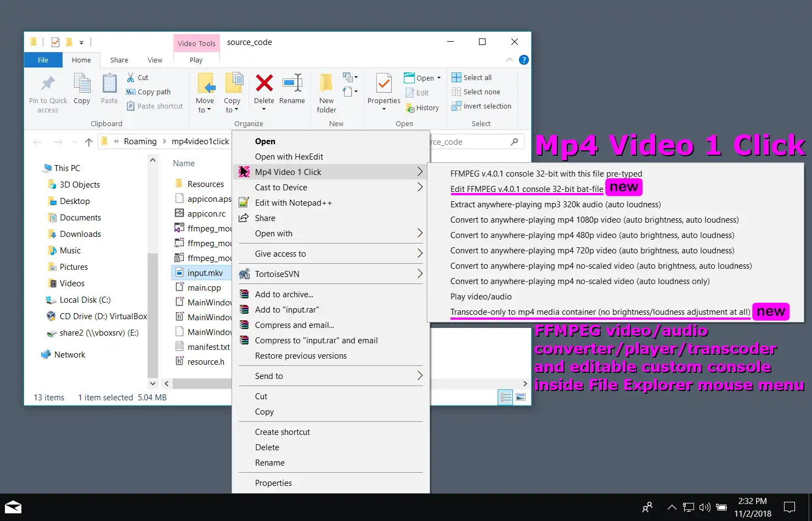This screenshot has height=521, width=812.
Task: Click the Roaming breadcrumb in address bar
Action: click(140, 141)
